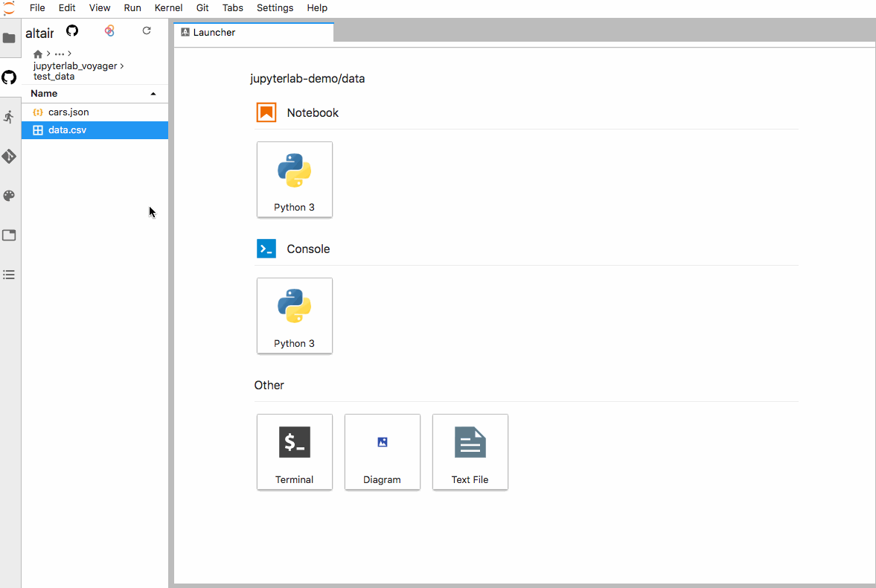Open the GitHub sidebar panel
This screenshot has height=588, width=876.
tap(9, 77)
